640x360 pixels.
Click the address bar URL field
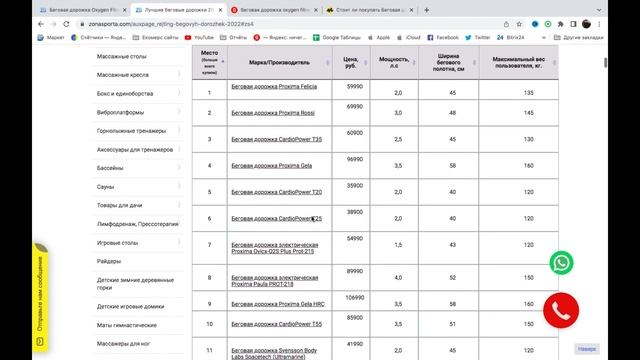[286, 24]
